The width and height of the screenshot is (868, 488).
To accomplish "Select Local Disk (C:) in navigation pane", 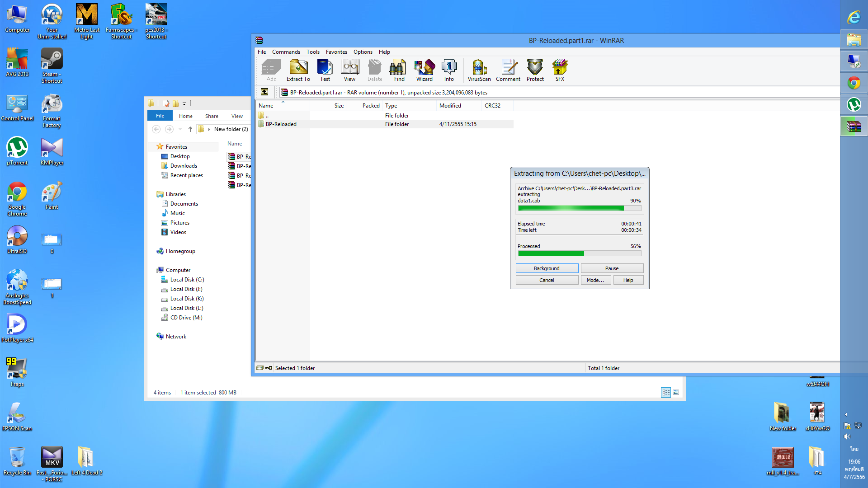I will point(187,280).
